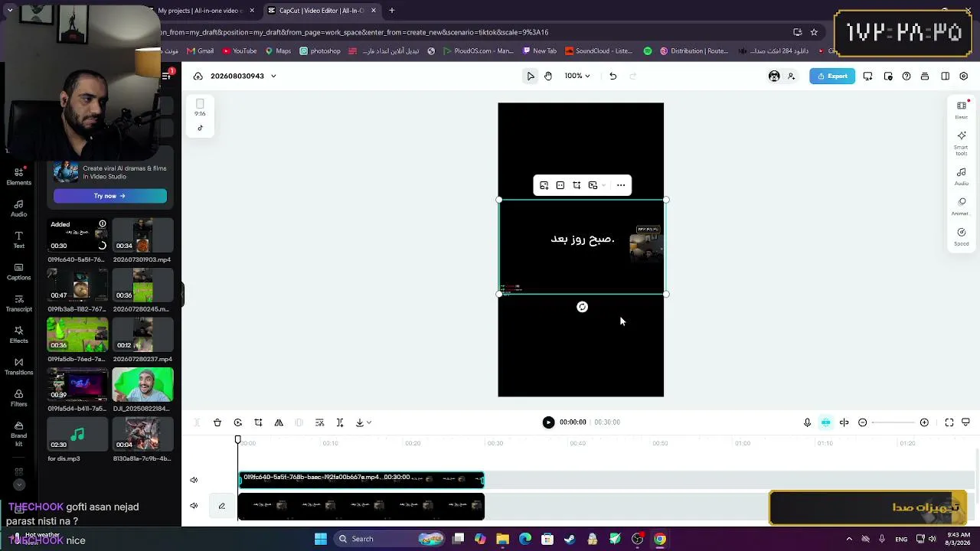
Task: Open the 9:16 aspect ratio selector
Action: coord(200,107)
